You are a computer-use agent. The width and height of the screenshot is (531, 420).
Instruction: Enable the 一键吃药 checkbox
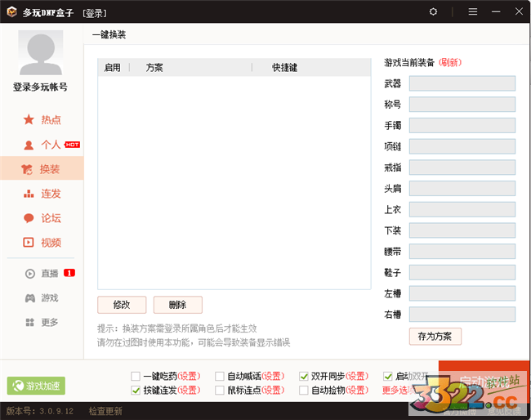click(136, 376)
